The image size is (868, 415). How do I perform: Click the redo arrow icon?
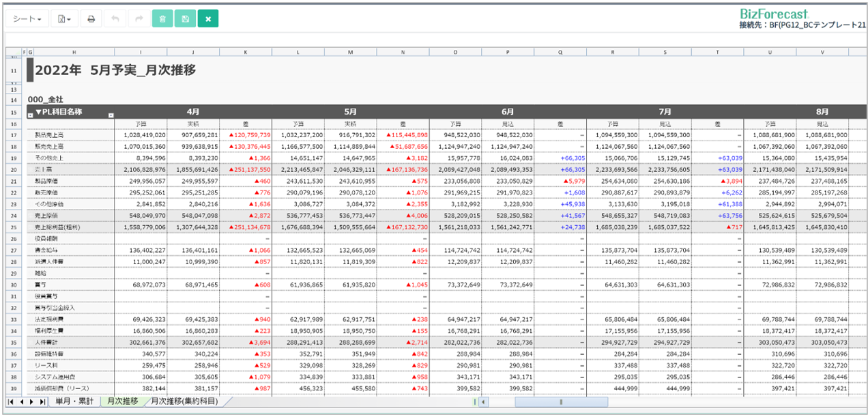(139, 19)
